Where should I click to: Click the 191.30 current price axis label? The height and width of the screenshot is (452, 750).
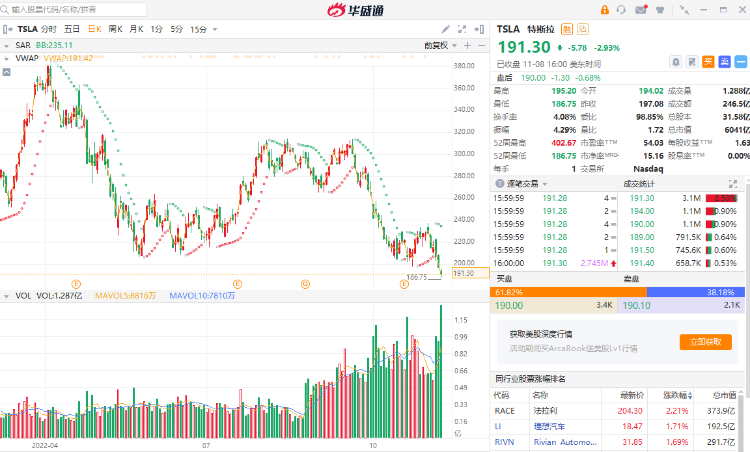point(470,274)
